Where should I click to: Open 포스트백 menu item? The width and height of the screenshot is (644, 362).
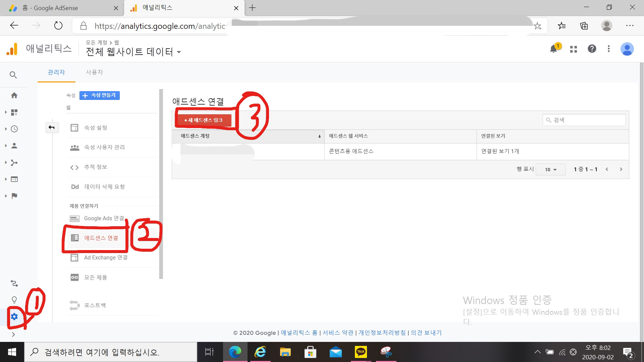click(x=112, y=305)
